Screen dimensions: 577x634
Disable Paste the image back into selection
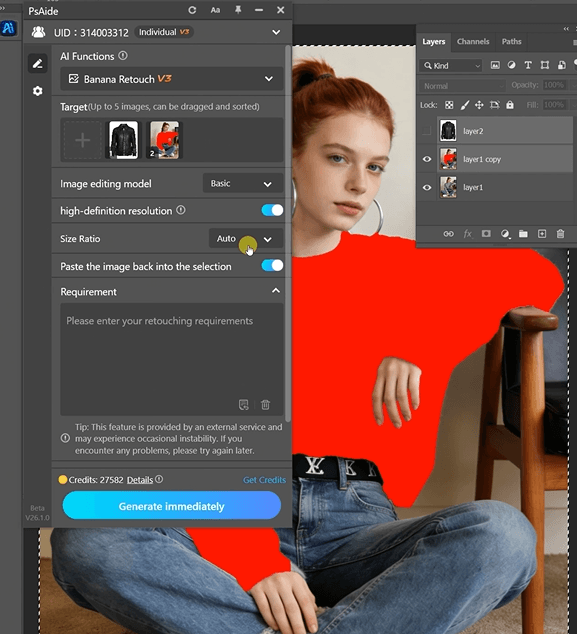tap(272, 266)
